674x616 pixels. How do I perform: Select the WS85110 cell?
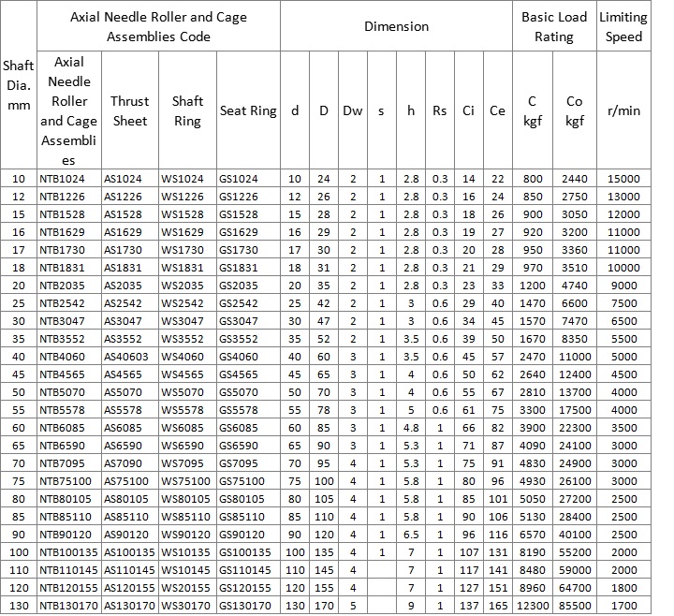185,517
